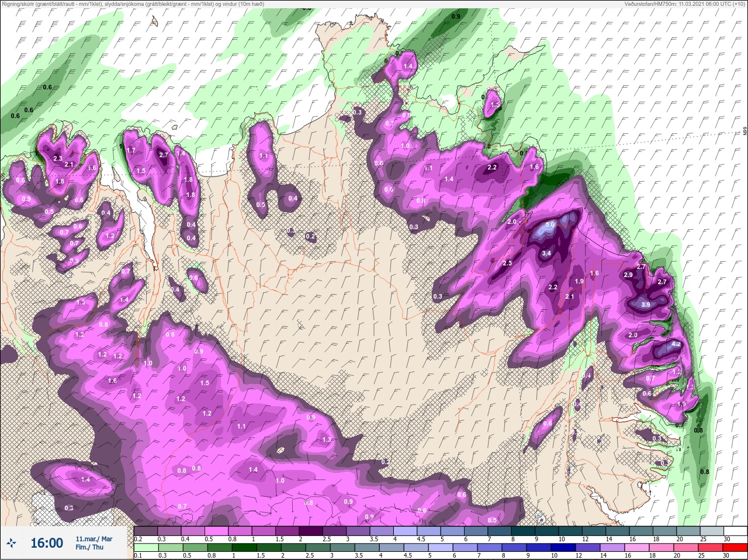Click the wind compass icon beside 16:00
The height and width of the screenshot is (560, 748).
[11, 544]
